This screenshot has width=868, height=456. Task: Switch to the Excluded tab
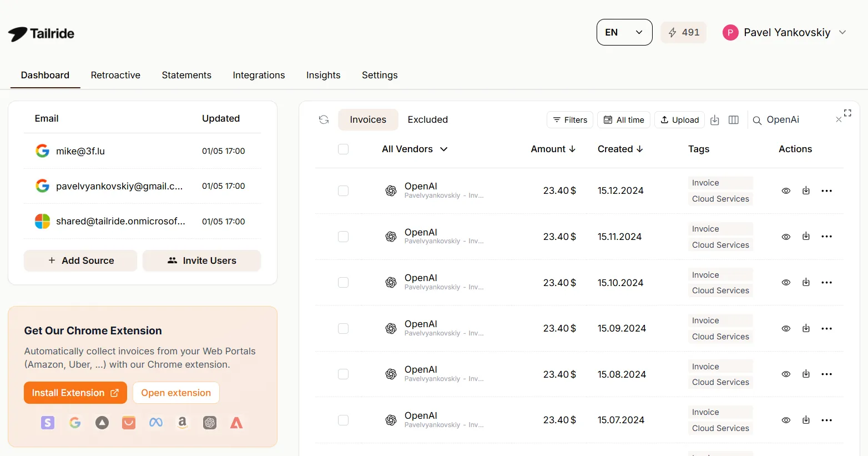pyautogui.click(x=428, y=119)
